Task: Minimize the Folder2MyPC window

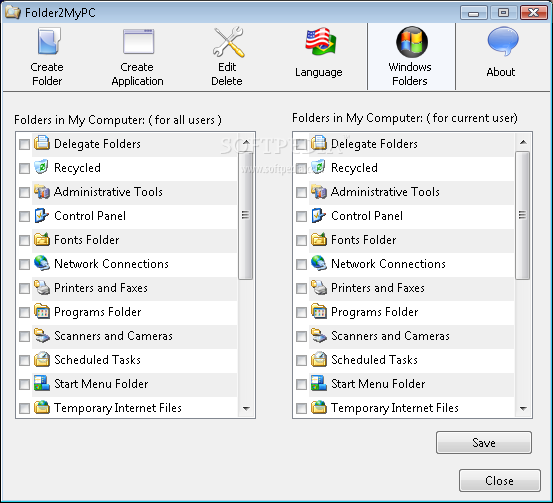Action: pyautogui.click(x=474, y=13)
